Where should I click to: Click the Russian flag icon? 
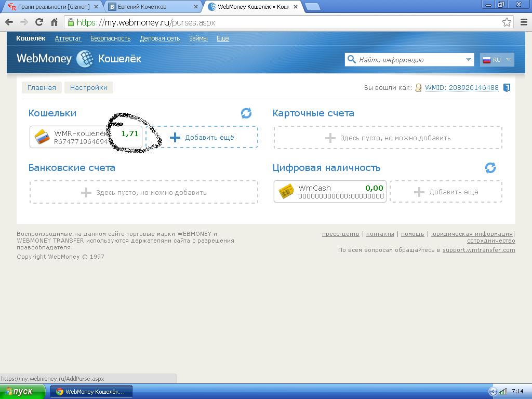486,60
